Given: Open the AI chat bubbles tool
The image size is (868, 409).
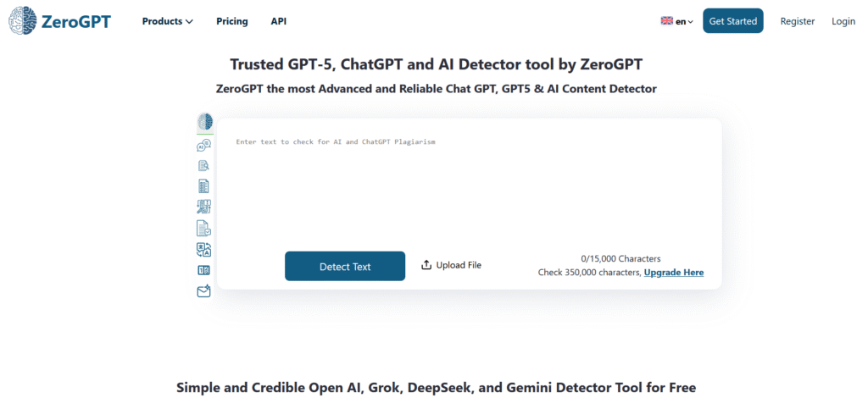Looking at the screenshot, I should 204,145.
